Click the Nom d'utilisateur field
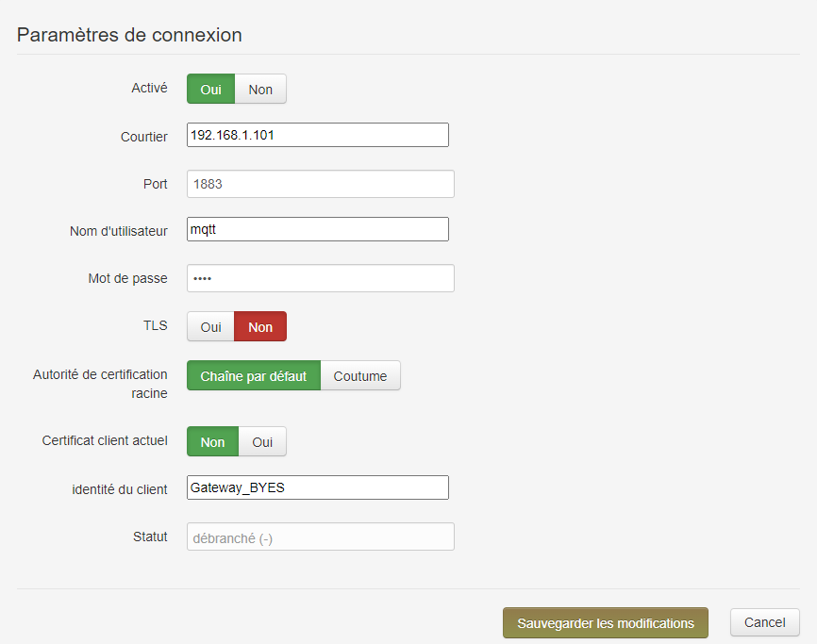 pos(318,229)
